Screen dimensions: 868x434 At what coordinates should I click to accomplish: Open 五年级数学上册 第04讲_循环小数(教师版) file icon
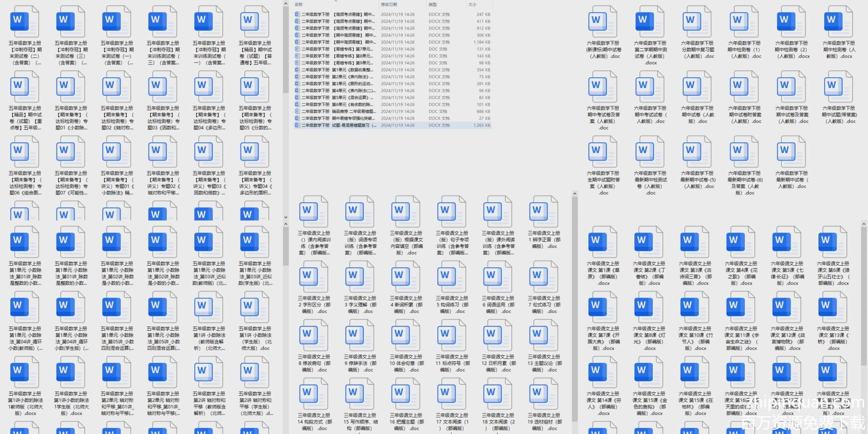pos(24,307)
